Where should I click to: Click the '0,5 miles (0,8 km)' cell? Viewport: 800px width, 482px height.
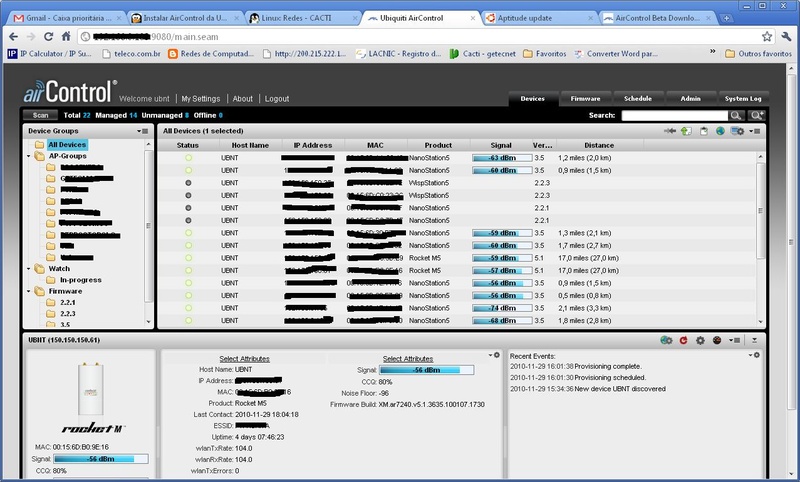coord(584,296)
